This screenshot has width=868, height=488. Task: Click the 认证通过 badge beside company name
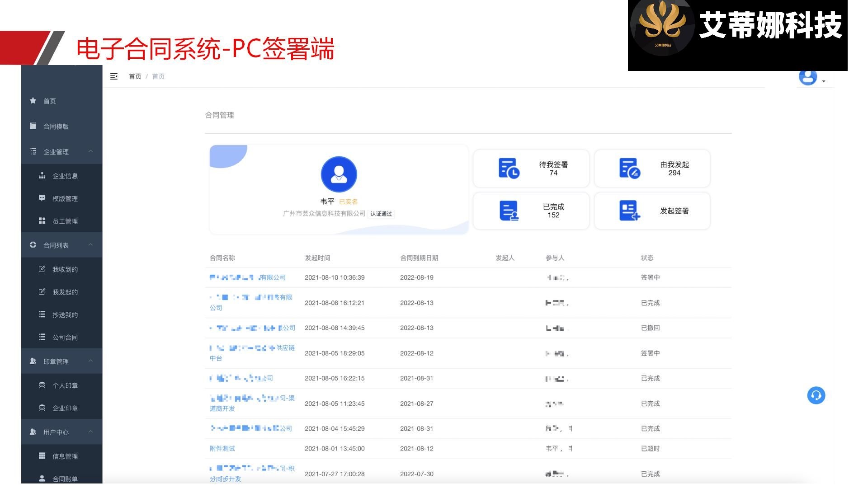coord(381,214)
